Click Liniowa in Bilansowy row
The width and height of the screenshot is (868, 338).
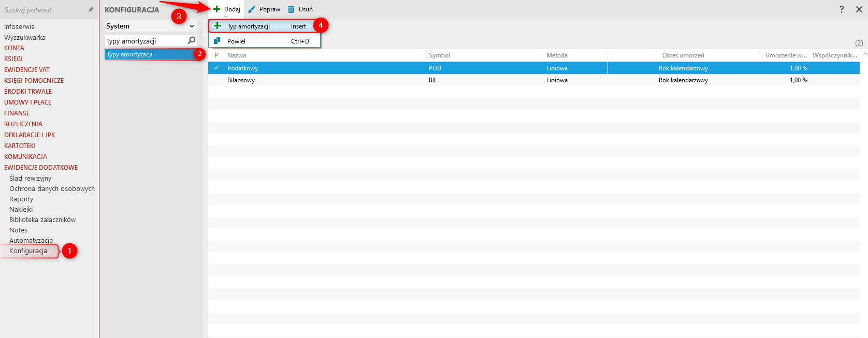[557, 80]
